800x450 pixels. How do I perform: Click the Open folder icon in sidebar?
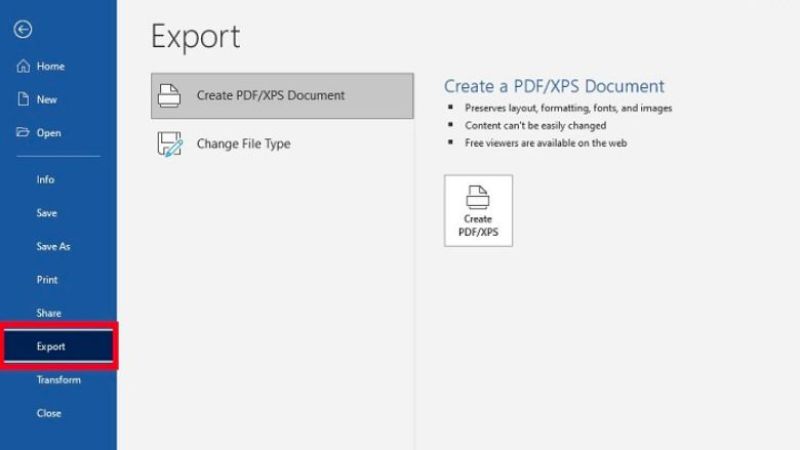tap(22, 132)
